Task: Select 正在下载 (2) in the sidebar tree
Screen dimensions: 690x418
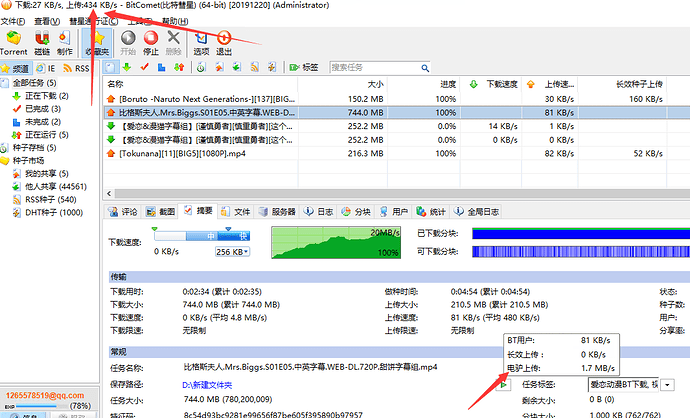Action: pyautogui.click(x=40, y=96)
